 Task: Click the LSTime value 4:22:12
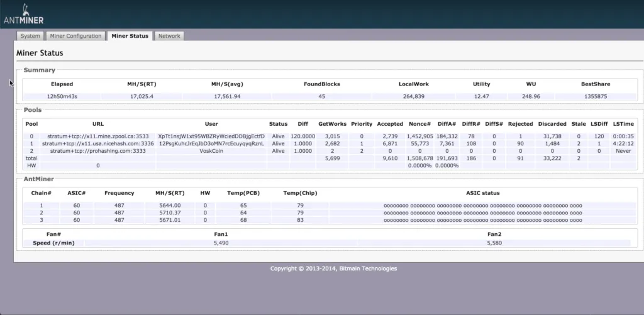click(623, 144)
